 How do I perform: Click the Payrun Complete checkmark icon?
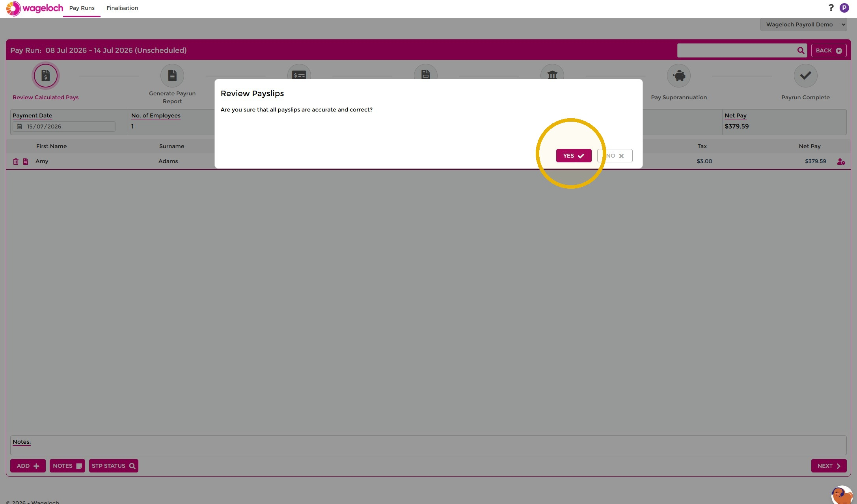[805, 76]
